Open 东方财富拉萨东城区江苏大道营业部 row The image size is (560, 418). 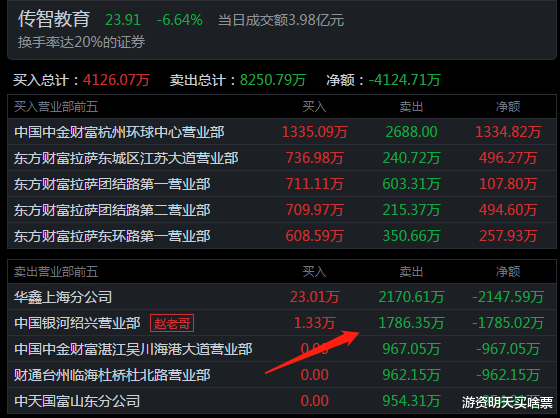[x=282, y=158]
